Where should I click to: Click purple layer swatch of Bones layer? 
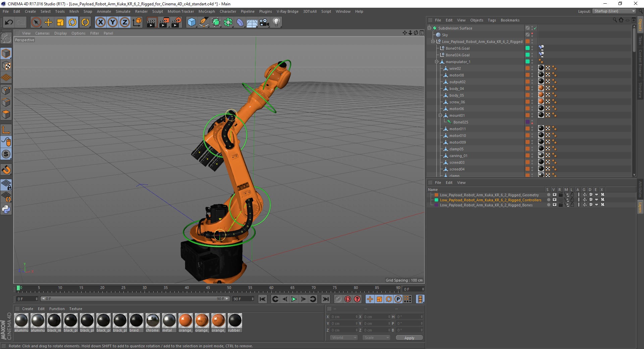click(x=436, y=205)
